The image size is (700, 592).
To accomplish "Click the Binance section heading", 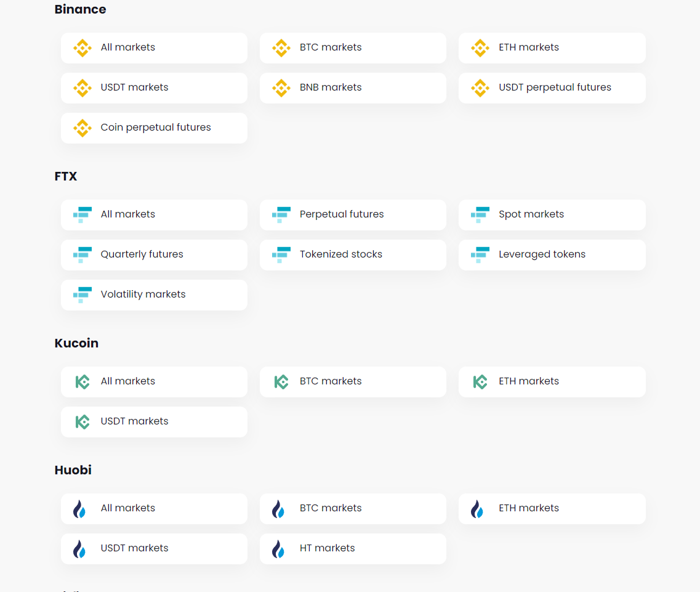I will pyautogui.click(x=81, y=9).
